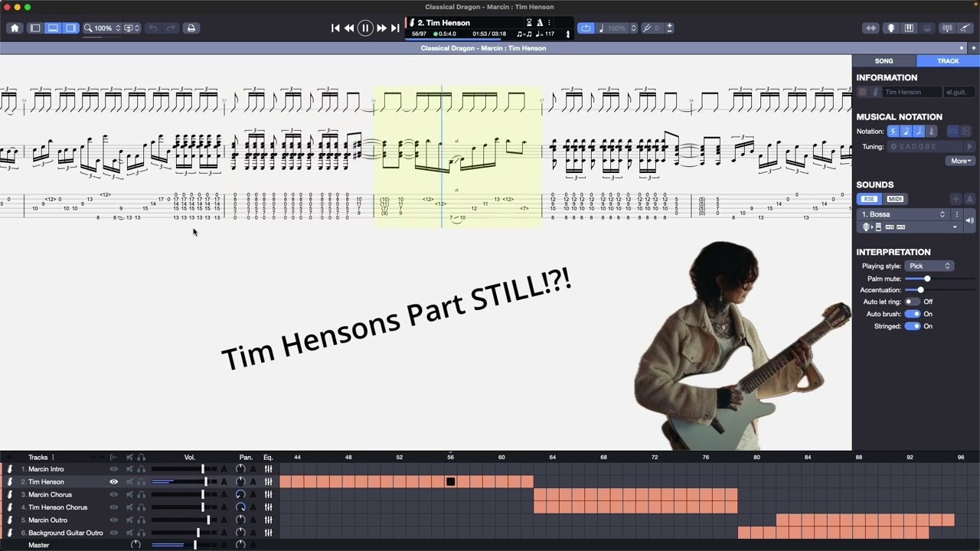
Task: Toggle Stringed switch
Action: pyautogui.click(x=912, y=326)
